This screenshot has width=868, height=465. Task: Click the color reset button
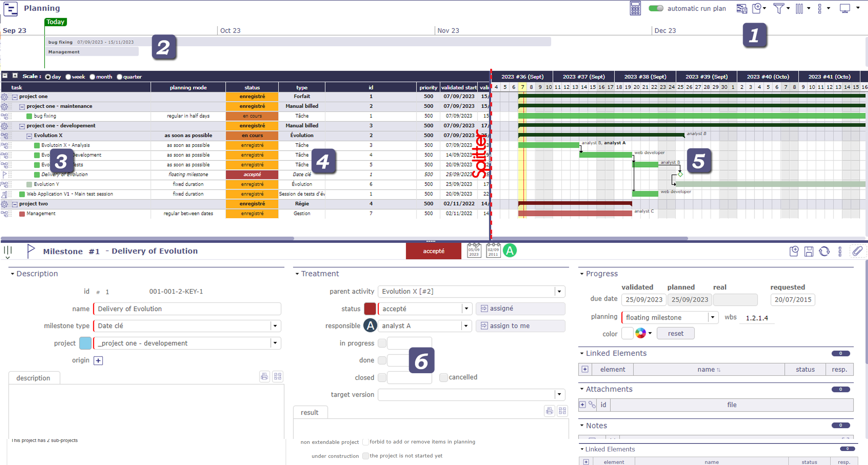coord(676,334)
